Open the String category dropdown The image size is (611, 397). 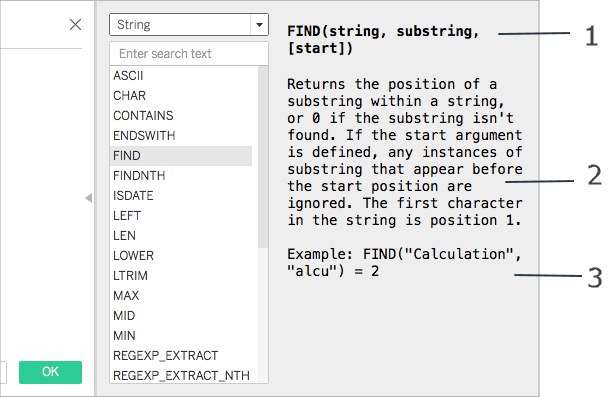[189, 25]
